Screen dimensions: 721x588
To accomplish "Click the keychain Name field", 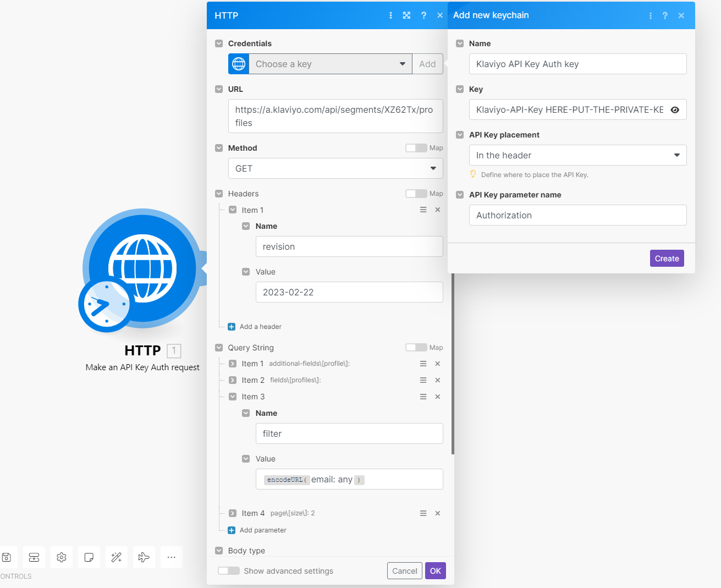I will (578, 64).
